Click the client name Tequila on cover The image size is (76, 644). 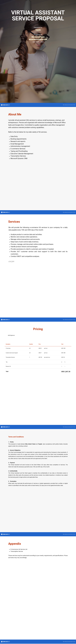(x=38, y=30)
